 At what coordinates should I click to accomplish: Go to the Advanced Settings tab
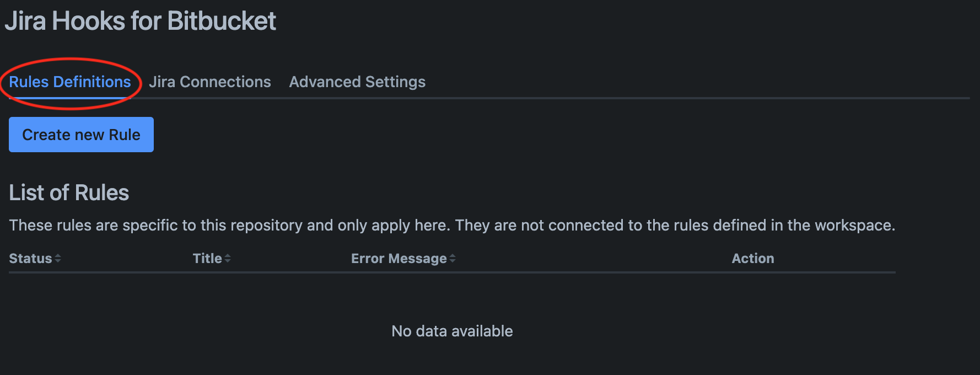[x=357, y=82]
